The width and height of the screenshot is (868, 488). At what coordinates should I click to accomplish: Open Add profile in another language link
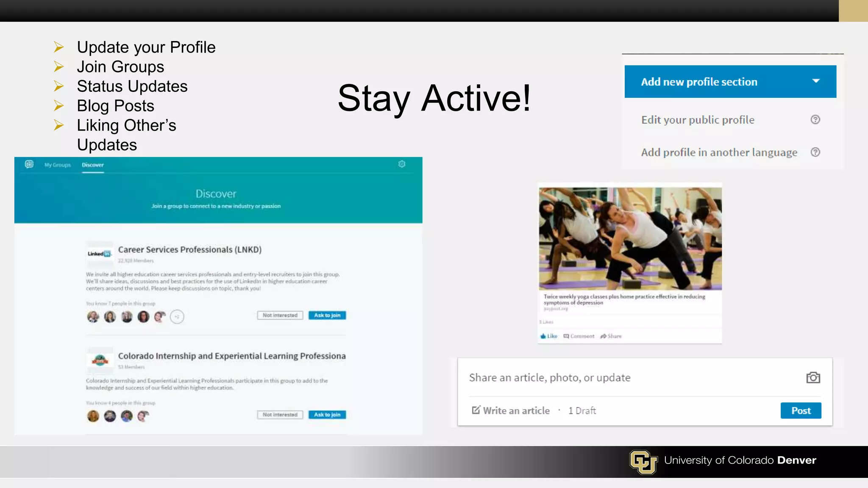tap(719, 152)
